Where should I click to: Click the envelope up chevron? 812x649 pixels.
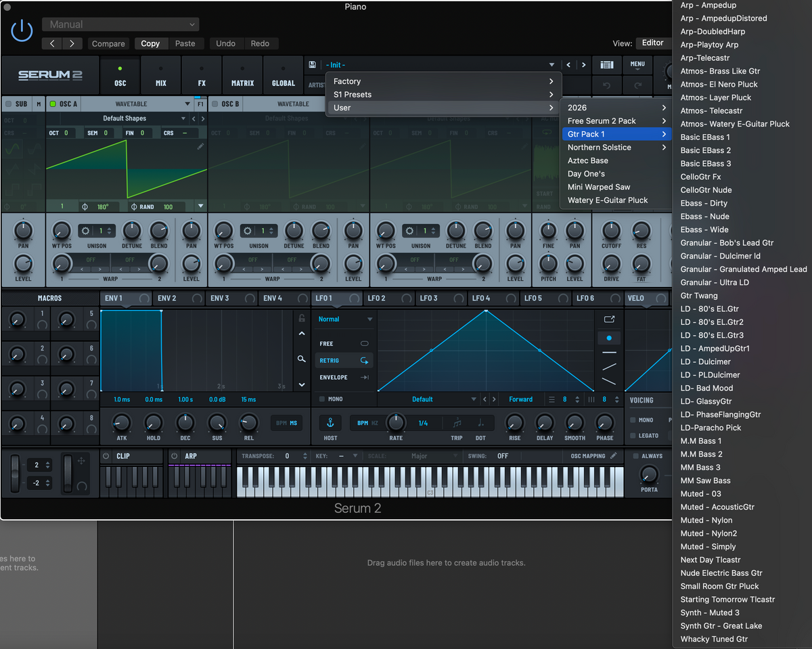[302, 334]
